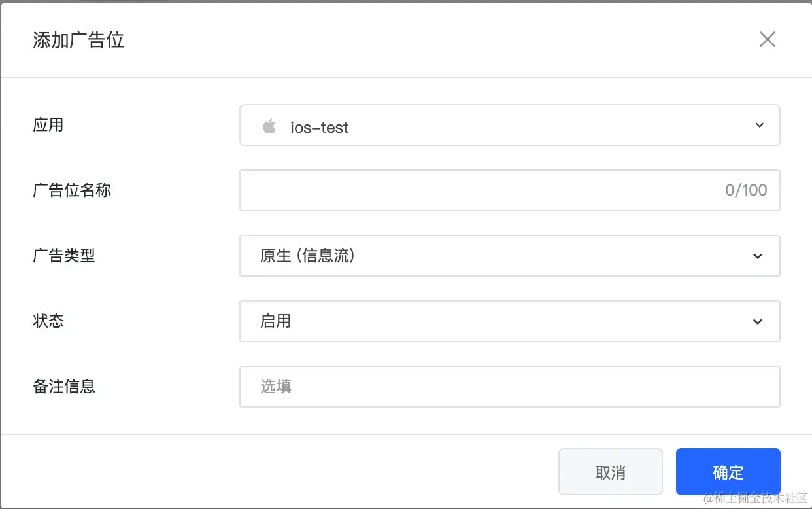Click the chevron arrow in the 状态 field

758,322
